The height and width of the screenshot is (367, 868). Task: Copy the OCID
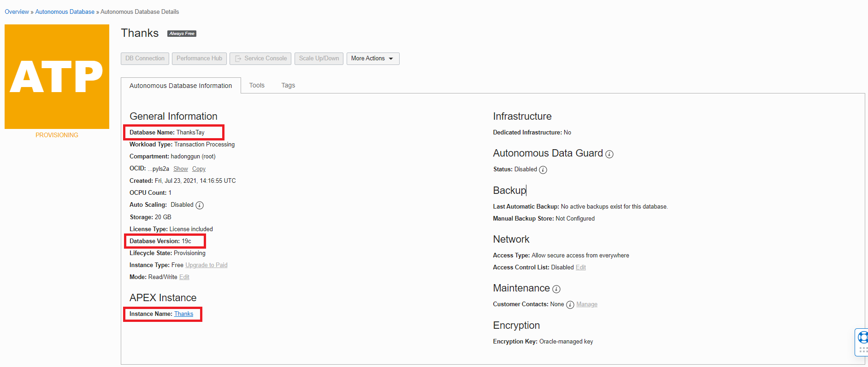[x=199, y=169]
